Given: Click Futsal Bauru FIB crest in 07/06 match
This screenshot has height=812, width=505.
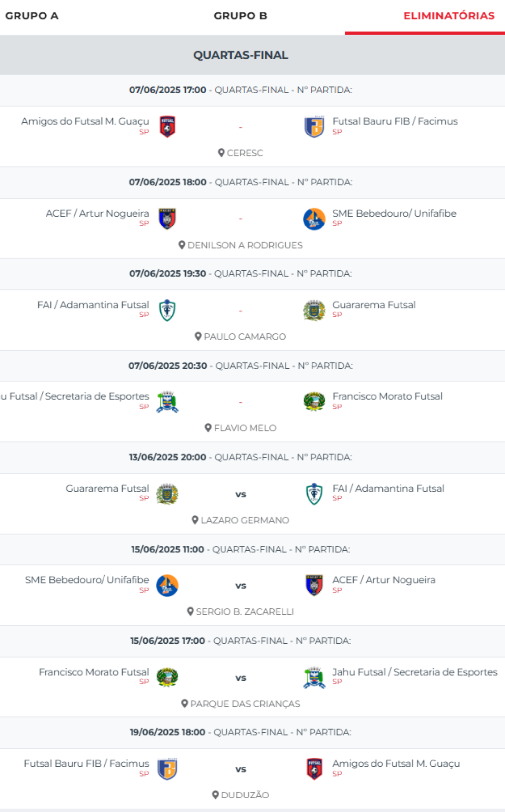Looking at the screenshot, I should coord(314,127).
